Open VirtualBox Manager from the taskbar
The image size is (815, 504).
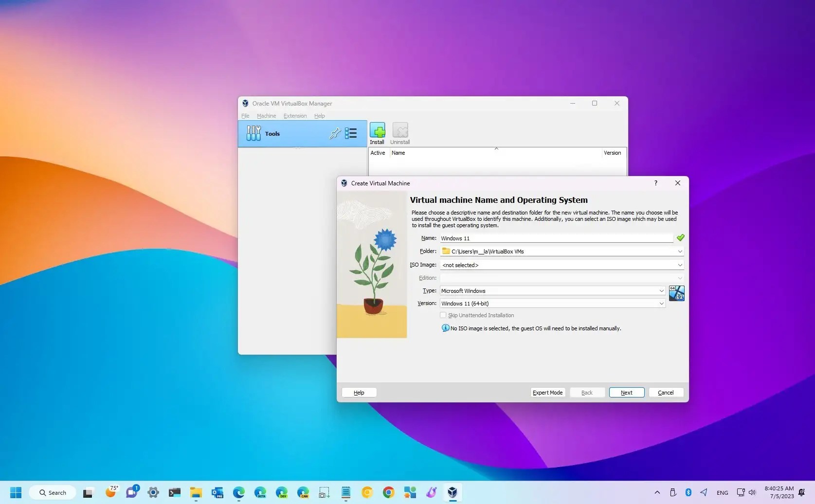(453, 492)
